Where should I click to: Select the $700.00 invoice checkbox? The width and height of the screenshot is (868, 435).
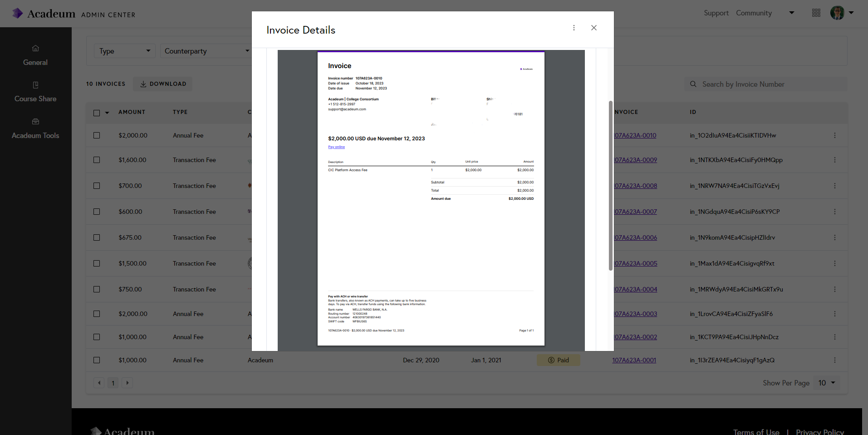97,186
